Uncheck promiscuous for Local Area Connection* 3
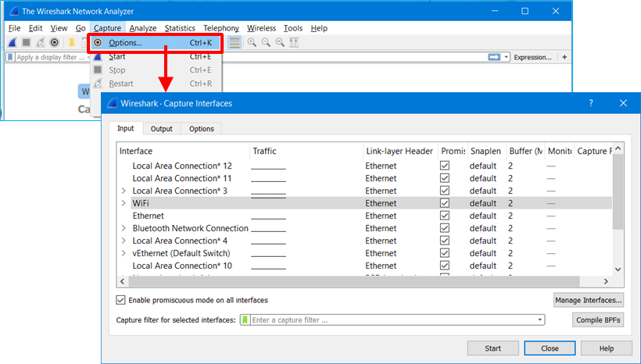This screenshot has width=641, height=364. (445, 191)
